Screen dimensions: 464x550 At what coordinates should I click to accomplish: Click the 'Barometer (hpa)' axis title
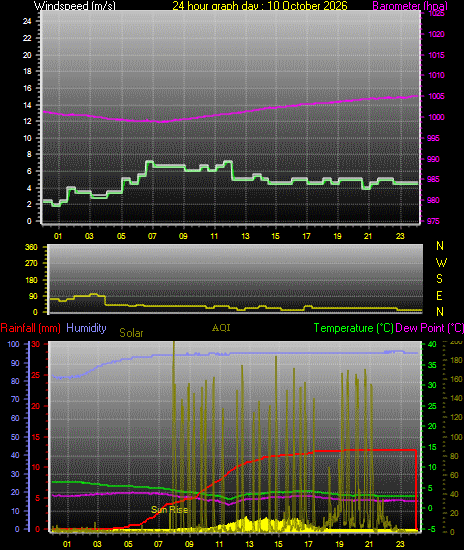(410, 6)
